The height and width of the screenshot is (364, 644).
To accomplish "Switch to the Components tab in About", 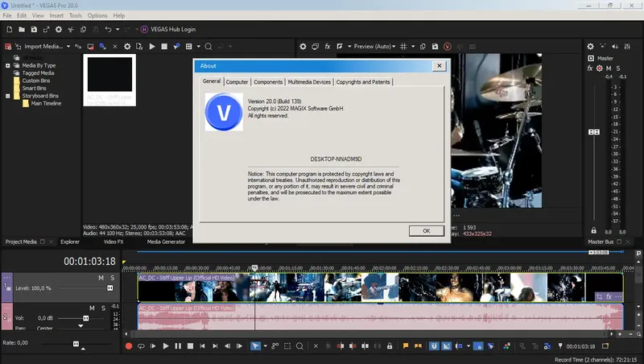I will (268, 82).
